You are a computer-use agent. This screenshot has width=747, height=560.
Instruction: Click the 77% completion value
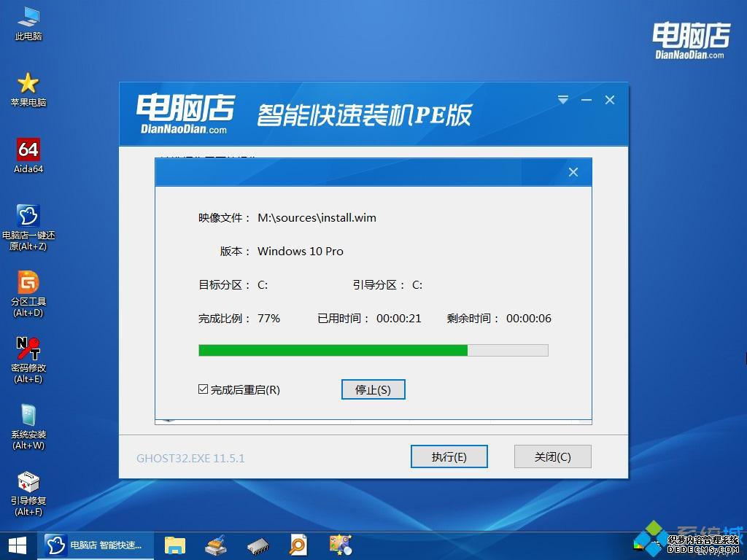268,318
